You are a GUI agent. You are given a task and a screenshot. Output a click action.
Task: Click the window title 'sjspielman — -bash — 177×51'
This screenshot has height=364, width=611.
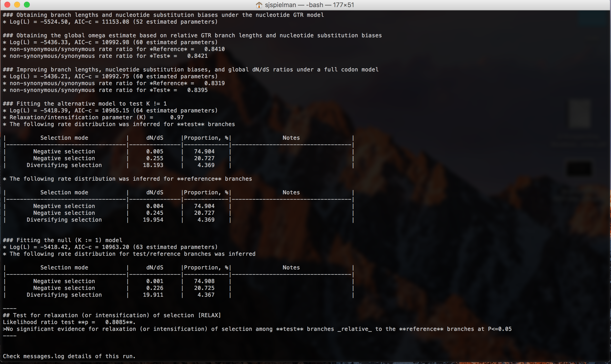[x=309, y=5]
